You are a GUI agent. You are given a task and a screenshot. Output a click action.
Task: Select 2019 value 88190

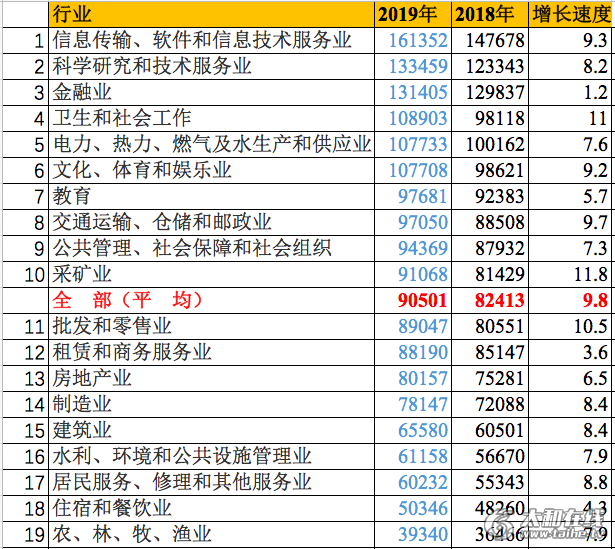pyautogui.click(x=413, y=353)
